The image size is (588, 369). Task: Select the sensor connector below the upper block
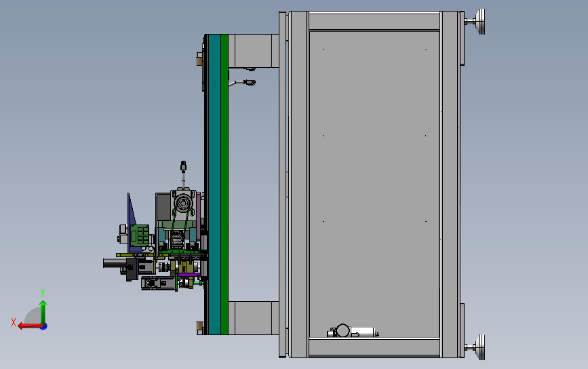(x=249, y=82)
